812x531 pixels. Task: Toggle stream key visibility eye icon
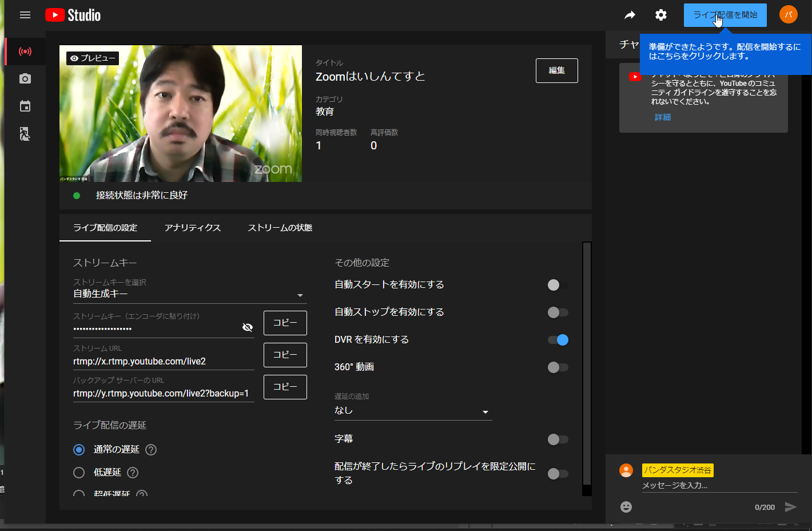click(248, 327)
